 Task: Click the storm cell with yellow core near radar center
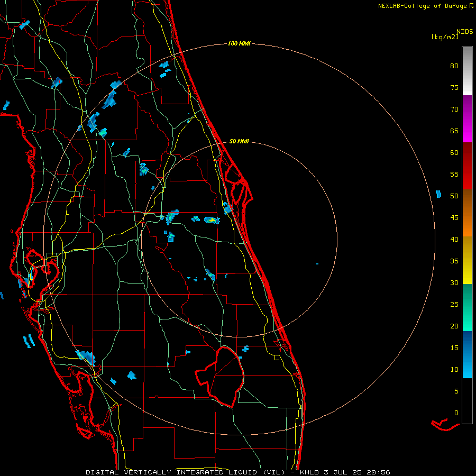point(212,220)
